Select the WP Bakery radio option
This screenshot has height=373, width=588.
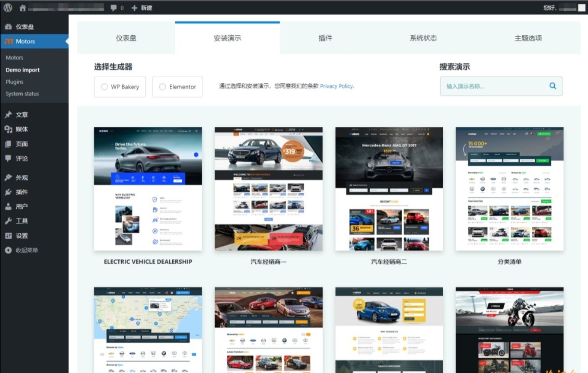120,87
